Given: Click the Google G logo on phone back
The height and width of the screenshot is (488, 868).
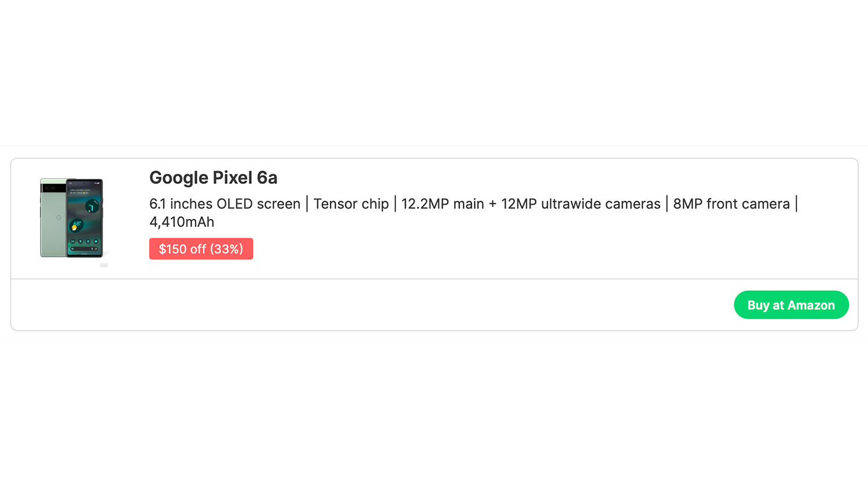Looking at the screenshot, I should [x=58, y=218].
